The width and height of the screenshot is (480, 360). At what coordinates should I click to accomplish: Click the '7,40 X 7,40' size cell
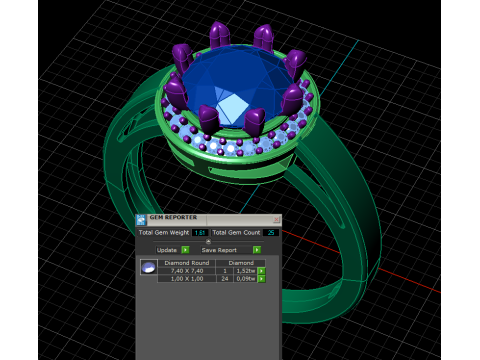[187, 271]
